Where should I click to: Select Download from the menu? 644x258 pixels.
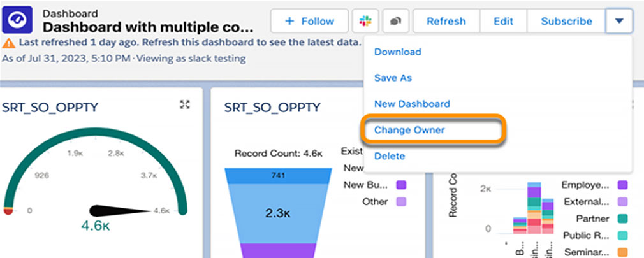pos(397,52)
